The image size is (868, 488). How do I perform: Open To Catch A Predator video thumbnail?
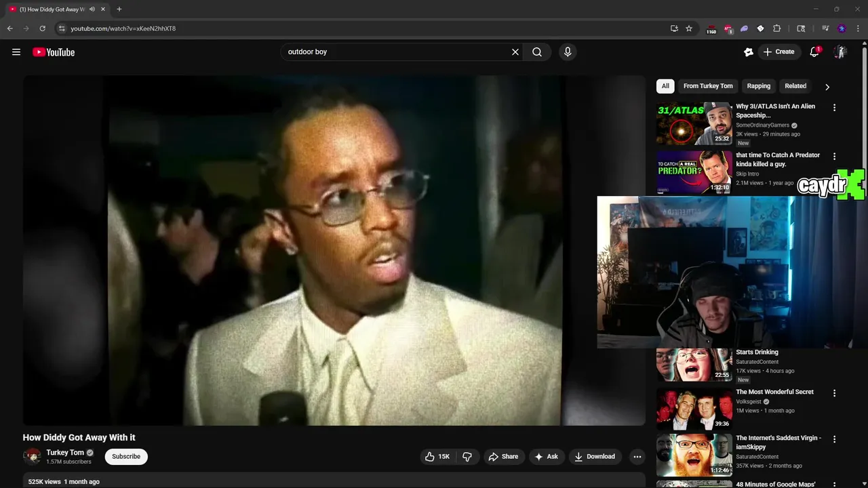coord(694,172)
